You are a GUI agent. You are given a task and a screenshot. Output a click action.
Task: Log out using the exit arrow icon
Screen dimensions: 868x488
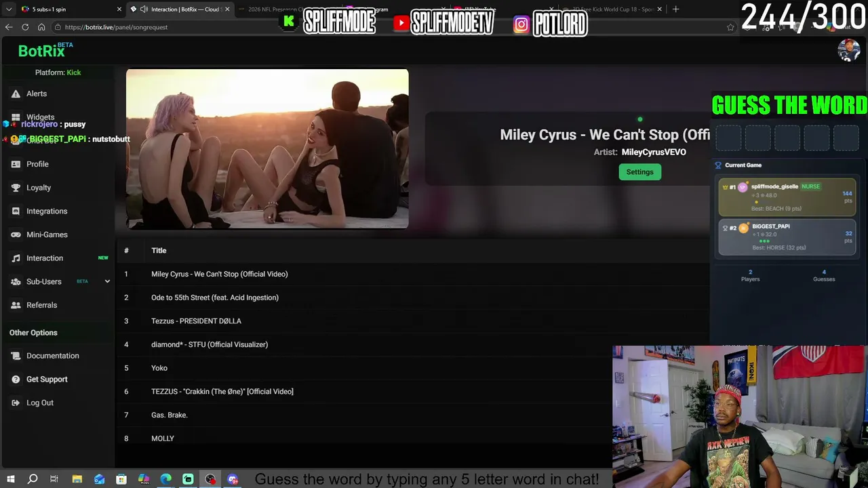click(16, 403)
